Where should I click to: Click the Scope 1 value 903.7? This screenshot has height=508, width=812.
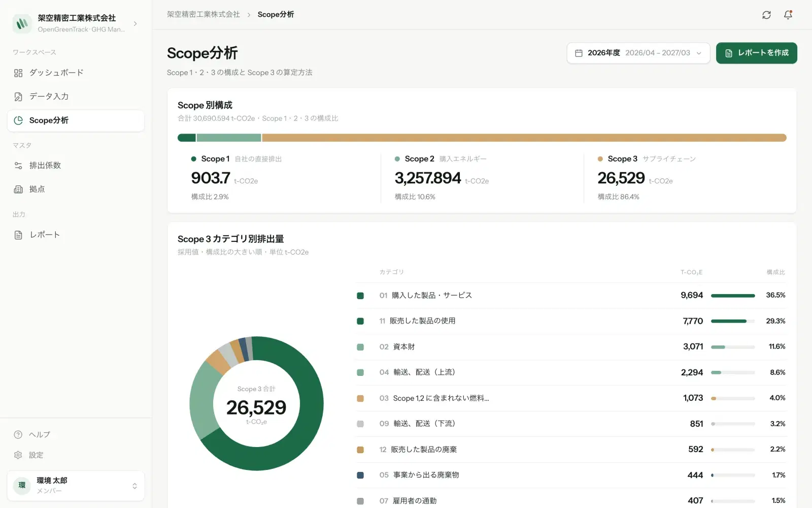[211, 178]
